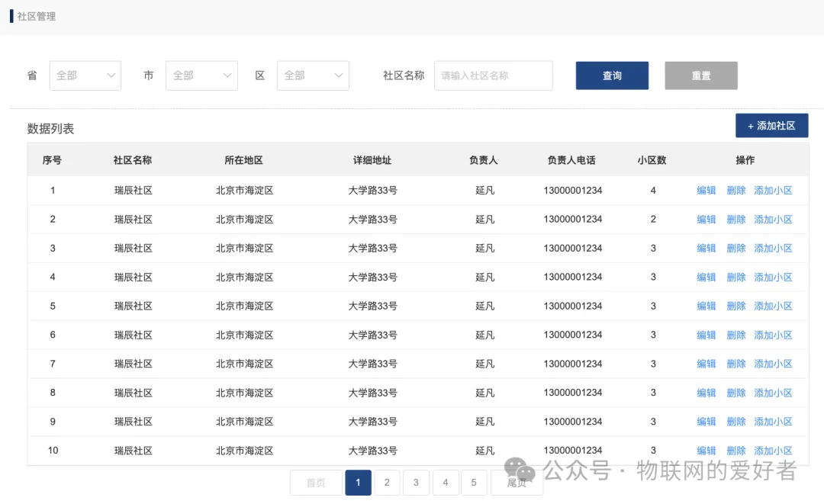The image size is (824, 504).
Task: Click phone number 13000001234 in row 5
Action: click(573, 306)
